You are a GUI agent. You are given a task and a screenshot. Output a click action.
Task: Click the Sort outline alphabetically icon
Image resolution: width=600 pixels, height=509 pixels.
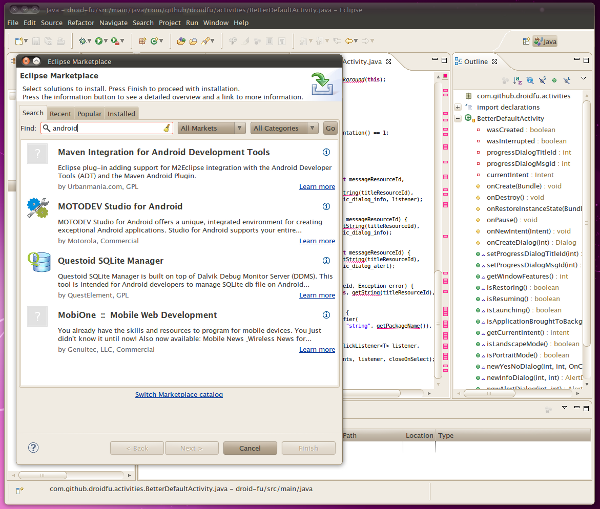click(x=518, y=80)
